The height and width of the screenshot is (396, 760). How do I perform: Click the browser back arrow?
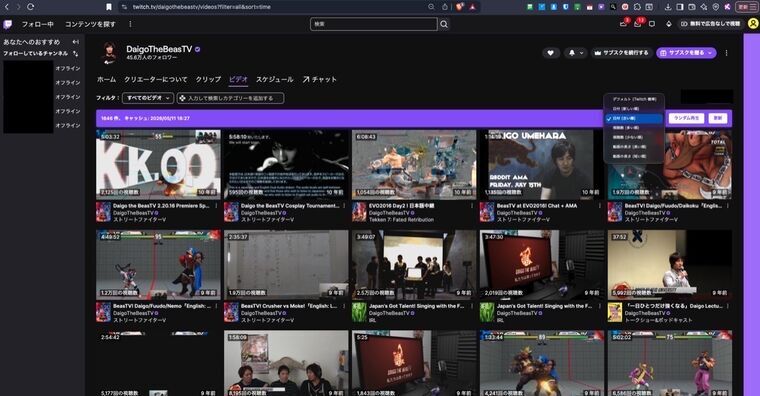tap(7, 7)
